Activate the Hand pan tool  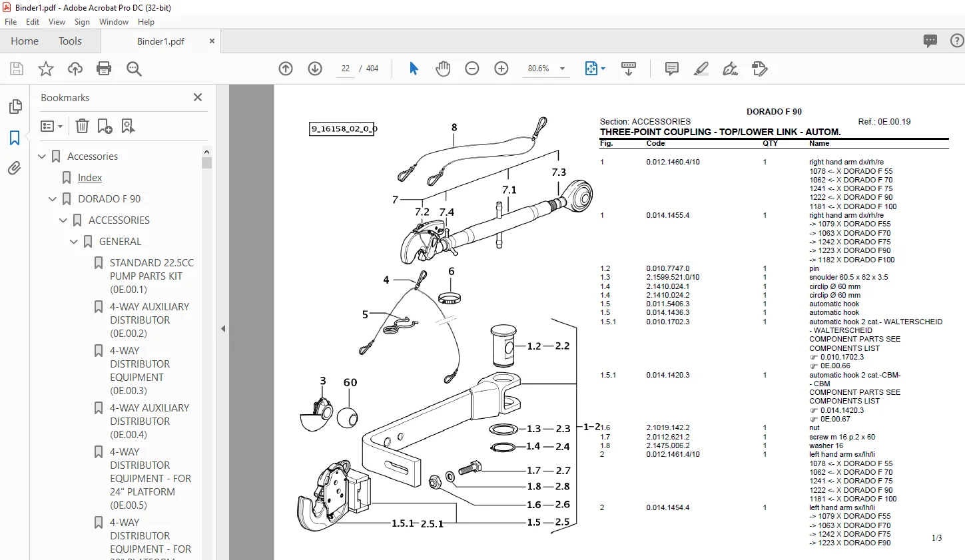coord(443,69)
